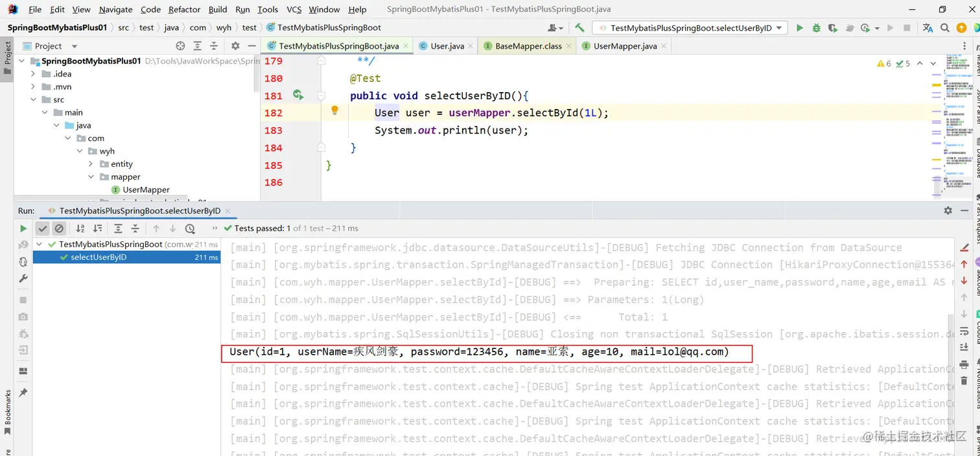Select UserMapper in the project tree

(146, 190)
